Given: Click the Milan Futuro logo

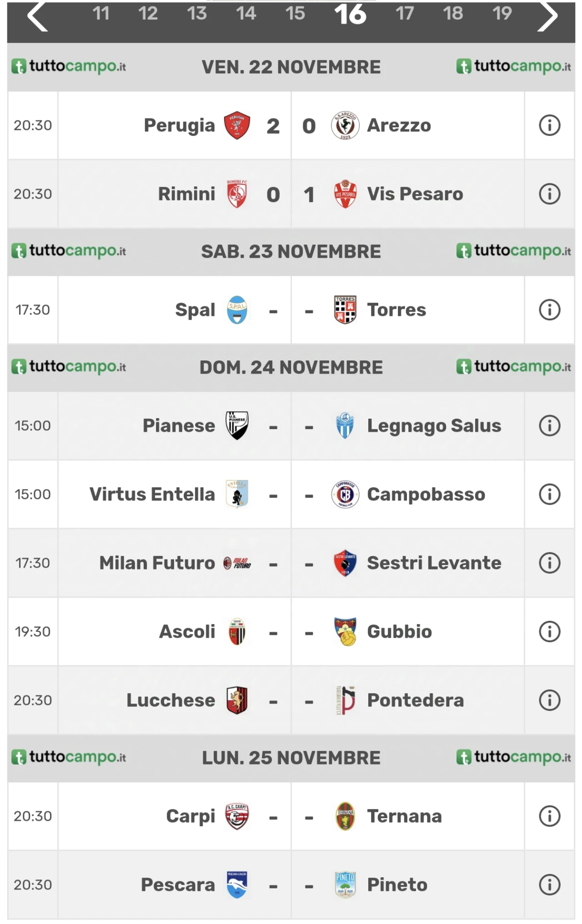Looking at the screenshot, I should tap(237, 563).
